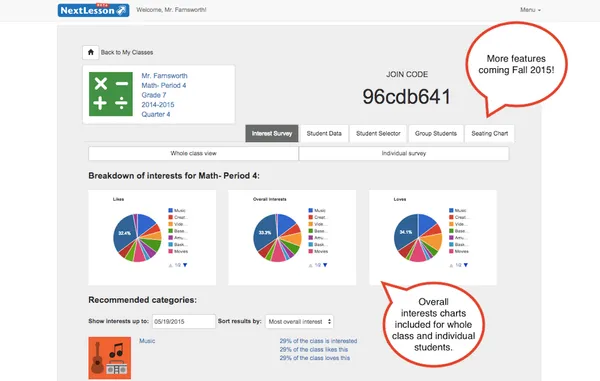Open the Group Students tab

click(x=436, y=134)
